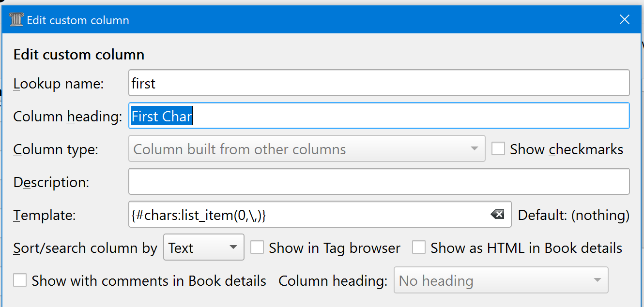
Task: Toggle Show in Tag browser option
Action: (257, 248)
